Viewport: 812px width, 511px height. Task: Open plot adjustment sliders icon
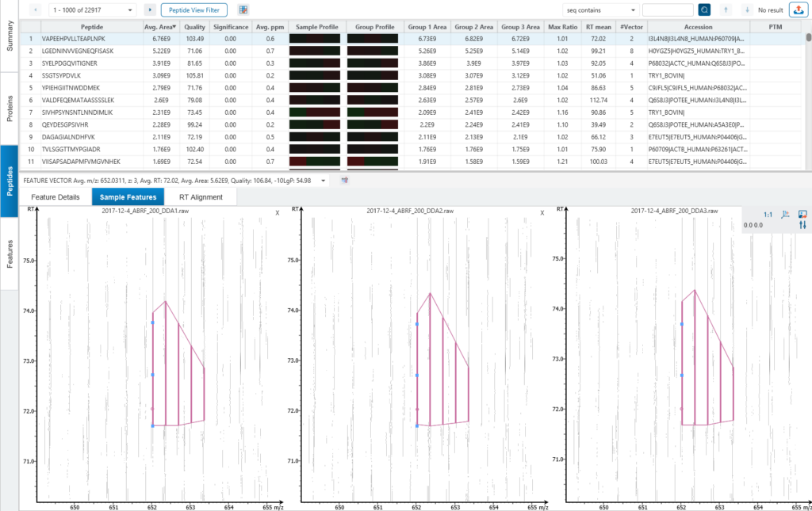802,225
